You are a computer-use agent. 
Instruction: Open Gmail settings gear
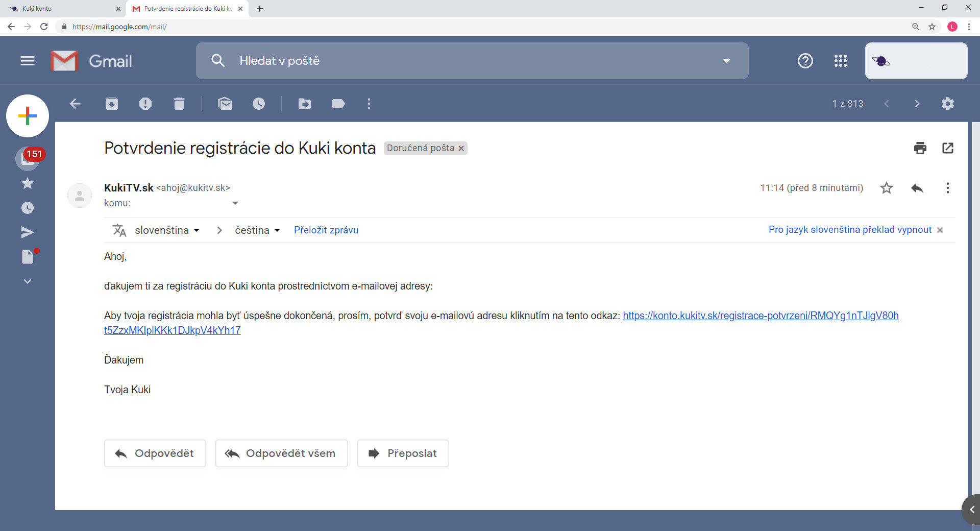(948, 104)
